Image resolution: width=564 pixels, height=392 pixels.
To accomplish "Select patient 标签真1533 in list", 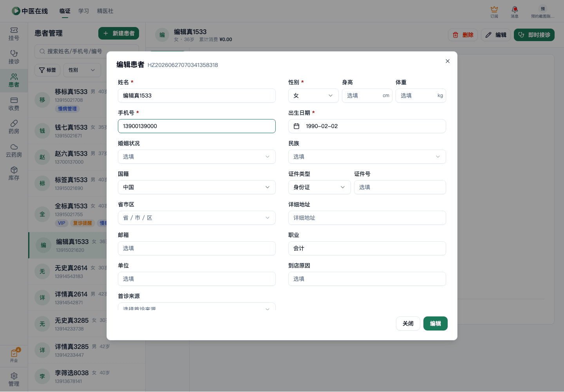I will 87,183.
